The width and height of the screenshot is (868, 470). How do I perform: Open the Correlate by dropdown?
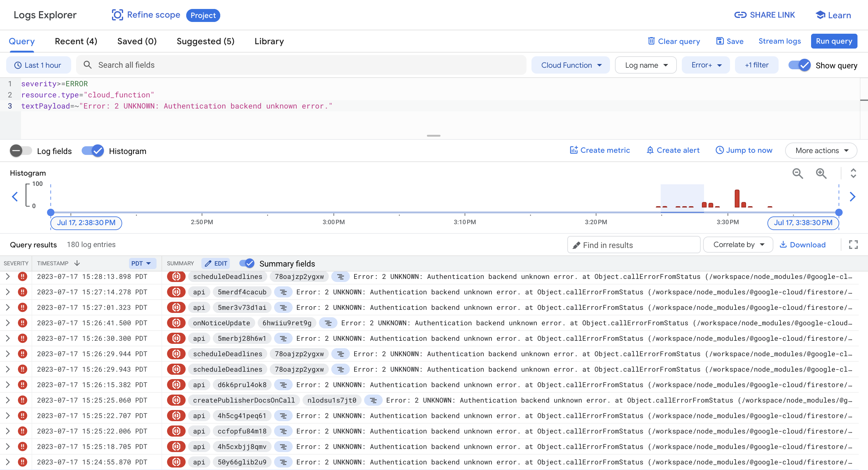[738, 245]
